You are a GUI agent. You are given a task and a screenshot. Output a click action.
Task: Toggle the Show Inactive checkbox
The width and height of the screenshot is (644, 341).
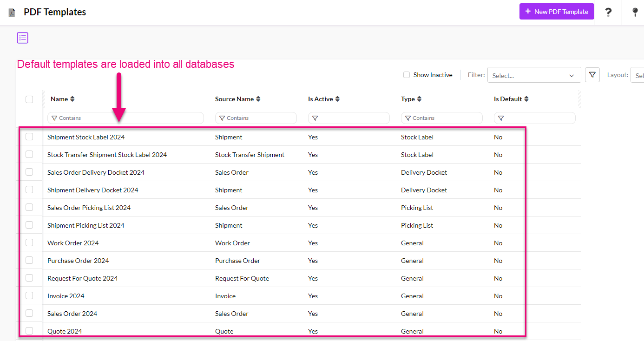coord(407,75)
